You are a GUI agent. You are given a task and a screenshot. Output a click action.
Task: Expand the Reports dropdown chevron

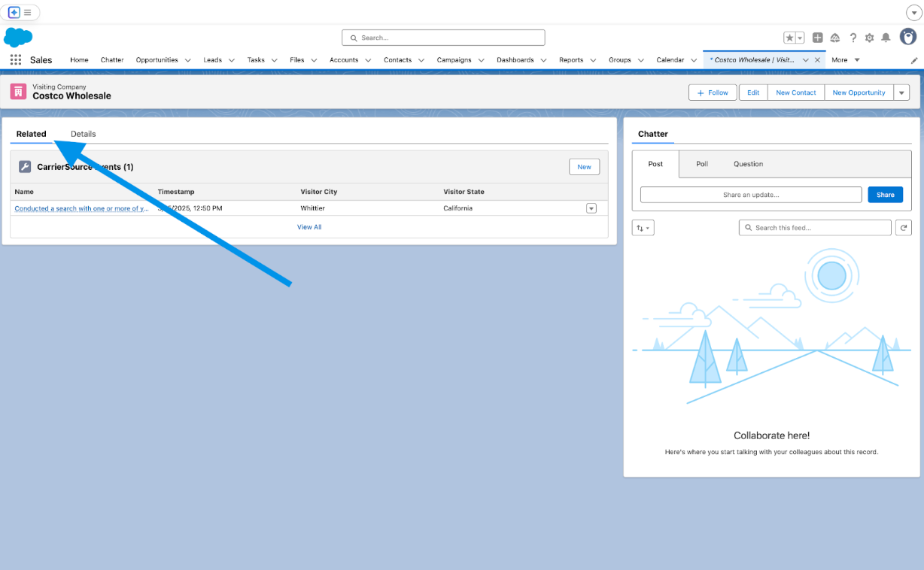click(593, 60)
